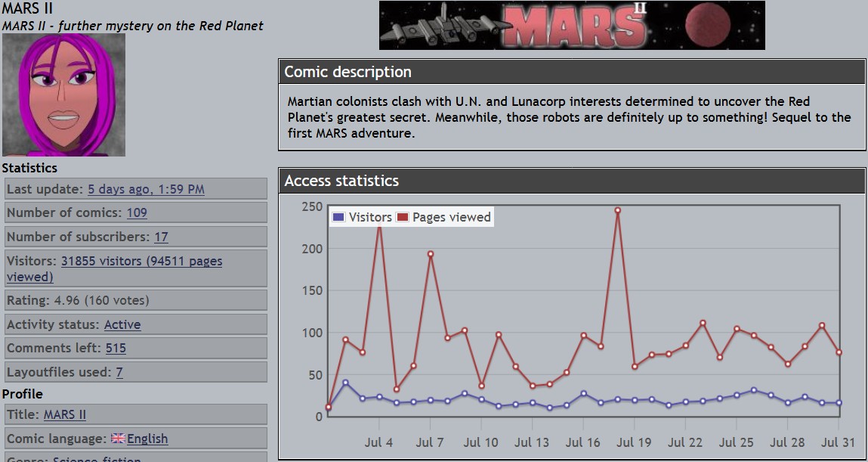Open the last update '5 days ago' link
The image size is (868, 462).
(x=146, y=189)
